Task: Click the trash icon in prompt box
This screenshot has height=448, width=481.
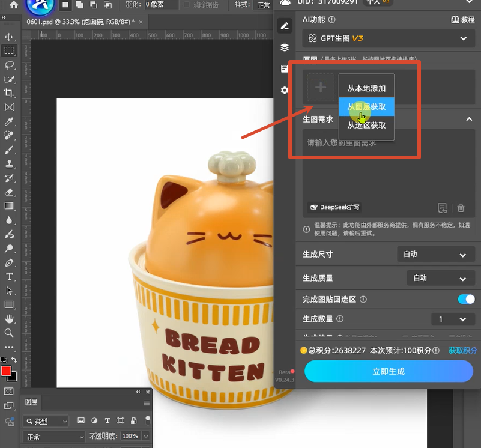Action: [x=461, y=208]
